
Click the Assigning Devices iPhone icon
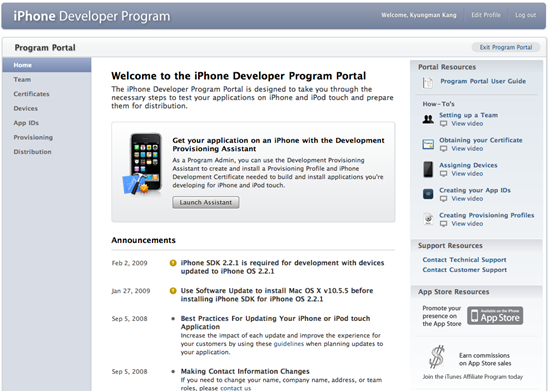click(428, 169)
